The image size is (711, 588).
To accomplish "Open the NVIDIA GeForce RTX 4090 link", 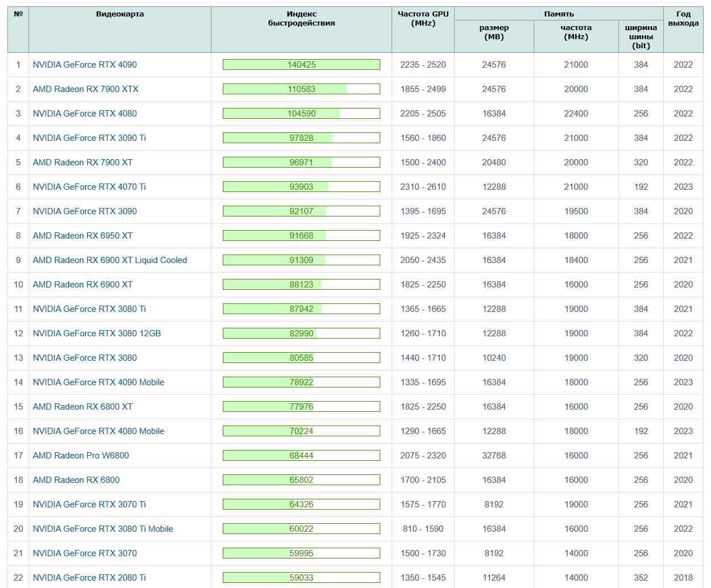I will (85, 65).
